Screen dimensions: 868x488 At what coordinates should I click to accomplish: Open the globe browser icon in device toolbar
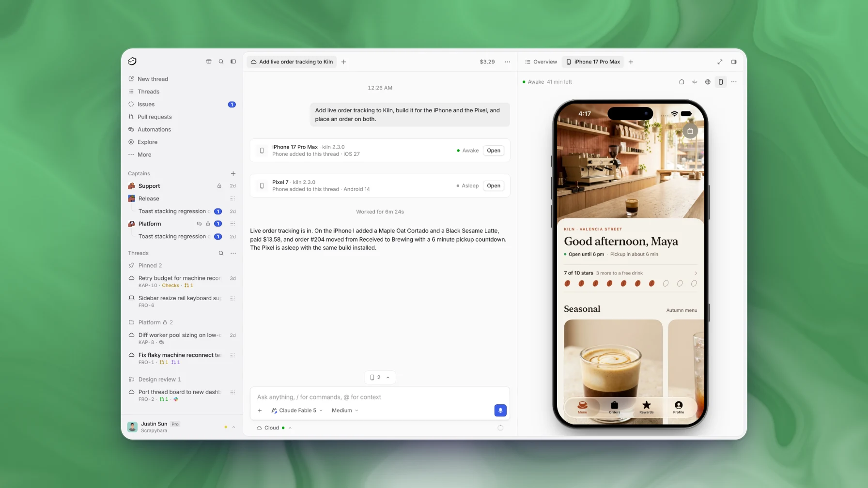point(708,82)
